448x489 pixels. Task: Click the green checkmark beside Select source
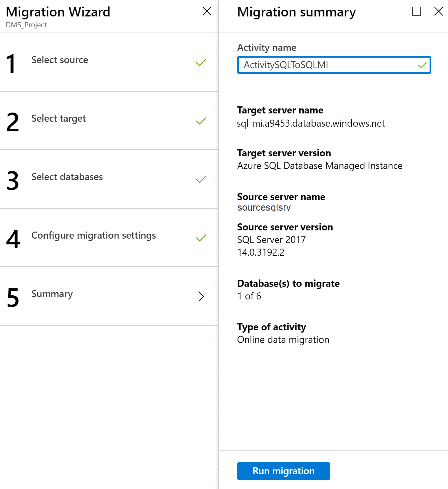coord(201,62)
